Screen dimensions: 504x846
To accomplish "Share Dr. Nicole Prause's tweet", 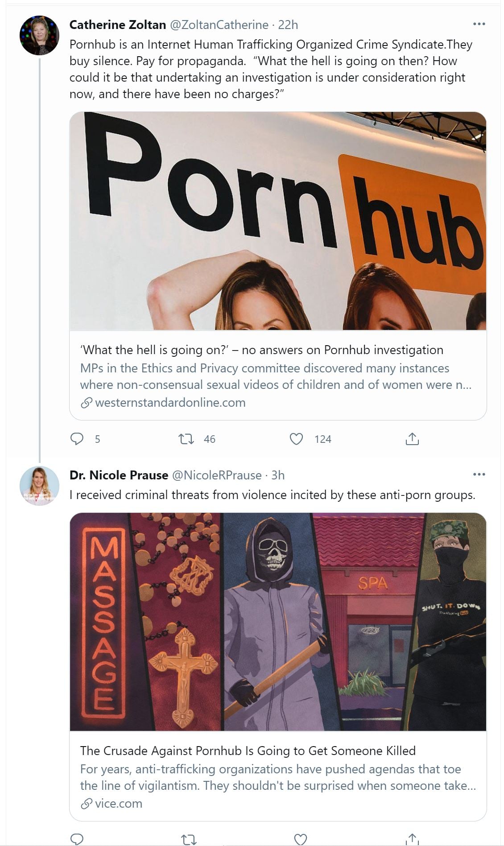I will pyautogui.click(x=412, y=839).
